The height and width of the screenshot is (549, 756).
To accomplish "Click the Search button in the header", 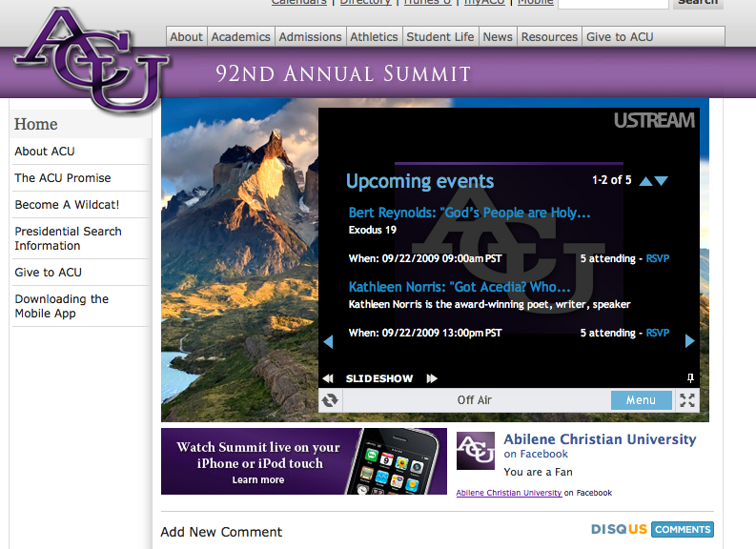I will 698,4.
